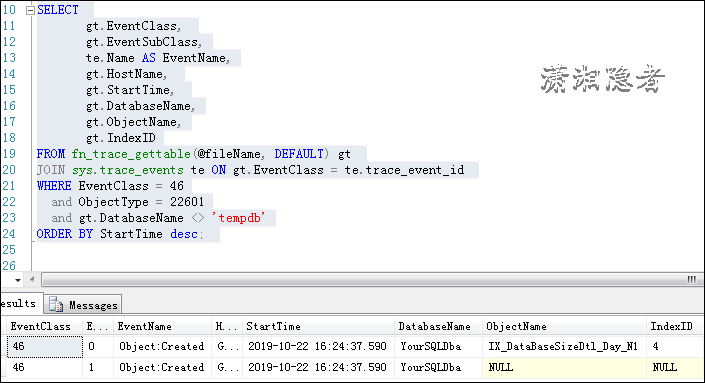Click the @fileName parameter in the query
The width and height of the screenshot is (705, 383).
pyautogui.click(x=228, y=154)
